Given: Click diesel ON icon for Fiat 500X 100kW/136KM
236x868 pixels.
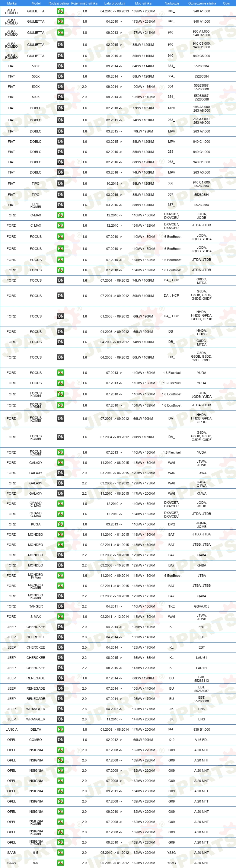Looking at the screenshot, I should point(61,87).
